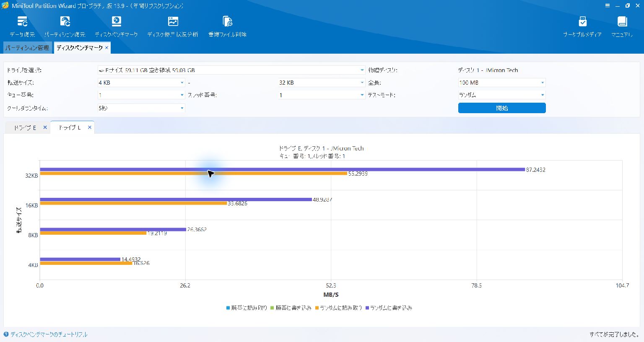Open the Data Recovery (データ復元) tool
The height and width of the screenshot is (342, 644).
tap(22, 26)
